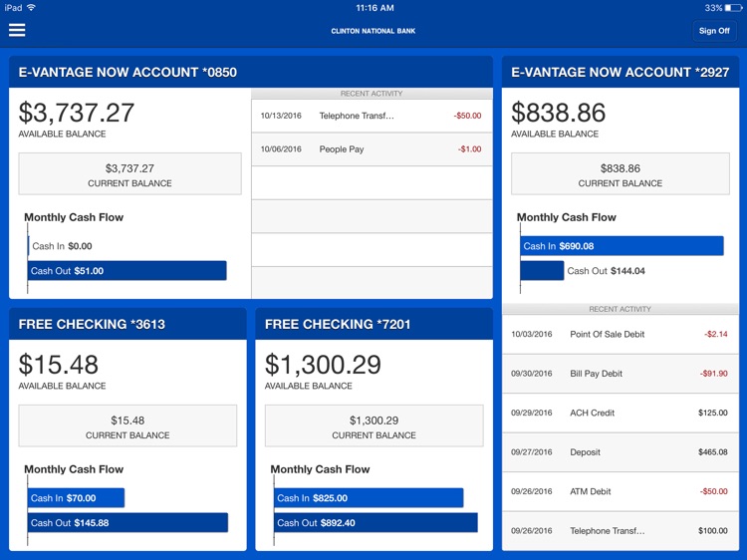
Task: Tap the iPad label in status bar
Action: tap(13, 8)
